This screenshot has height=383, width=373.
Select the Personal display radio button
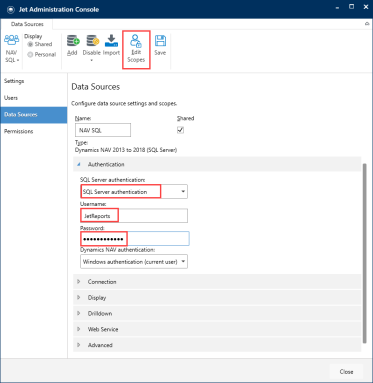[x=30, y=55]
